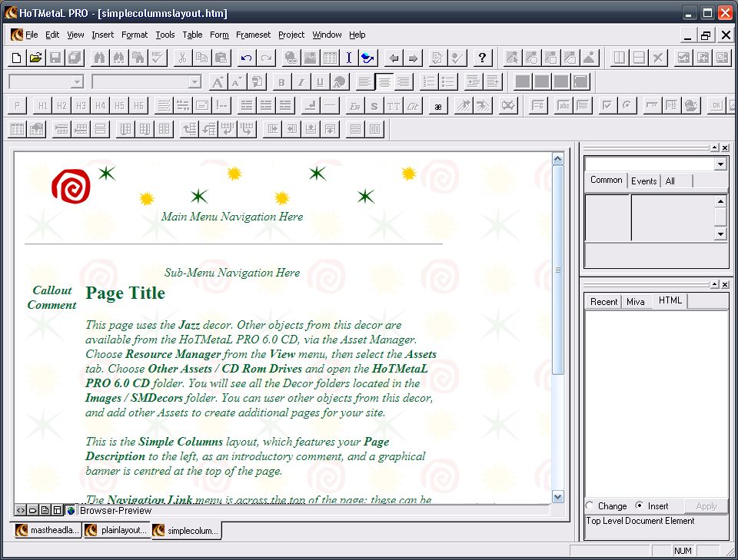Click the Back arrow toolbar icon
Image resolution: width=738 pixels, height=560 pixels.
[394, 58]
